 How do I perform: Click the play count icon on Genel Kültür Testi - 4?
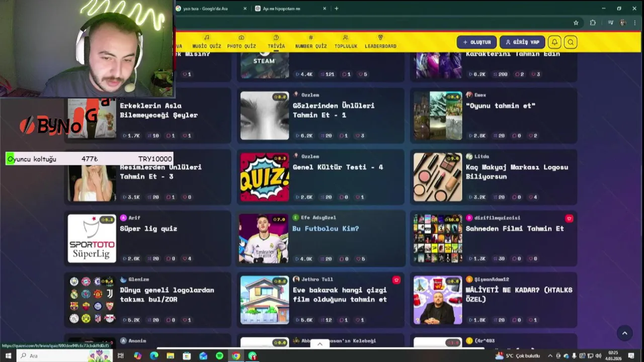pos(297,197)
